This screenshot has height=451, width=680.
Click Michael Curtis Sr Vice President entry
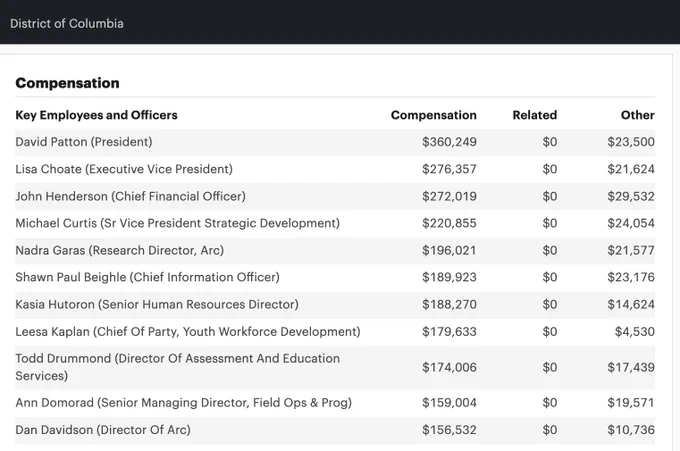tap(177, 223)
